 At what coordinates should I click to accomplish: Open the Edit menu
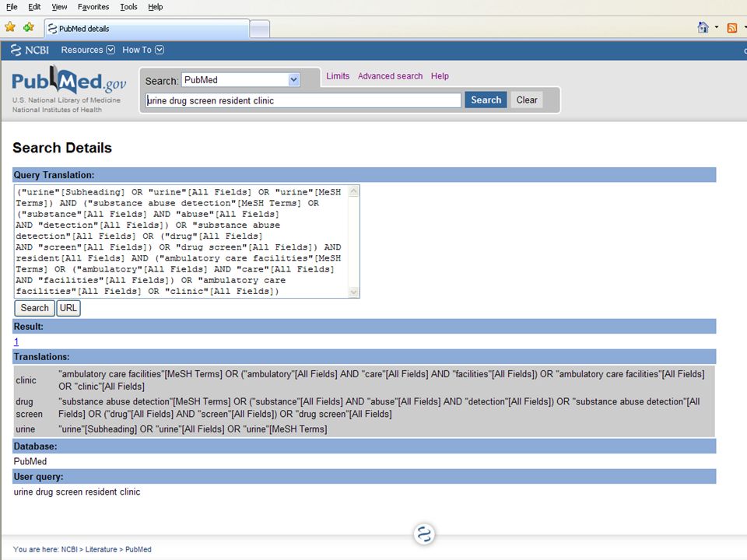point(34,7)
